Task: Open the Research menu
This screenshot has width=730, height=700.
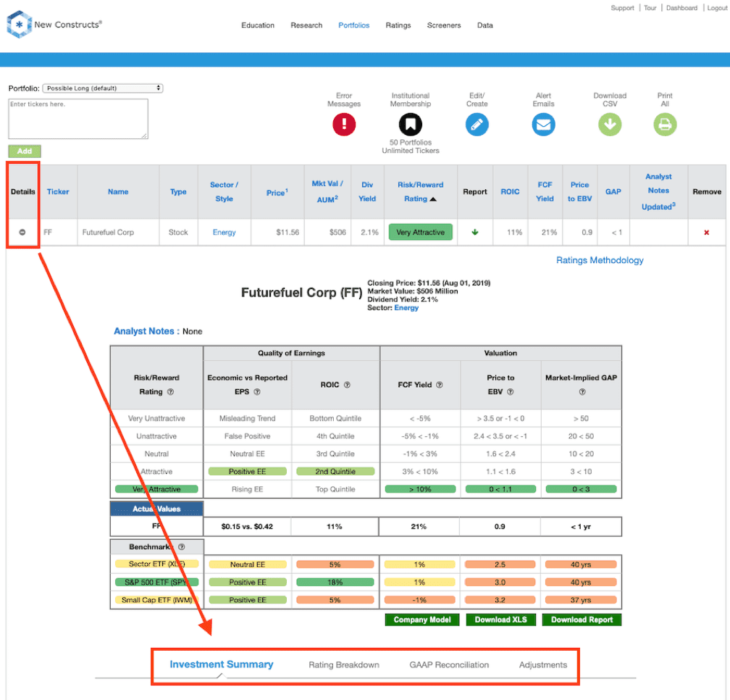Action: point(306,25)
